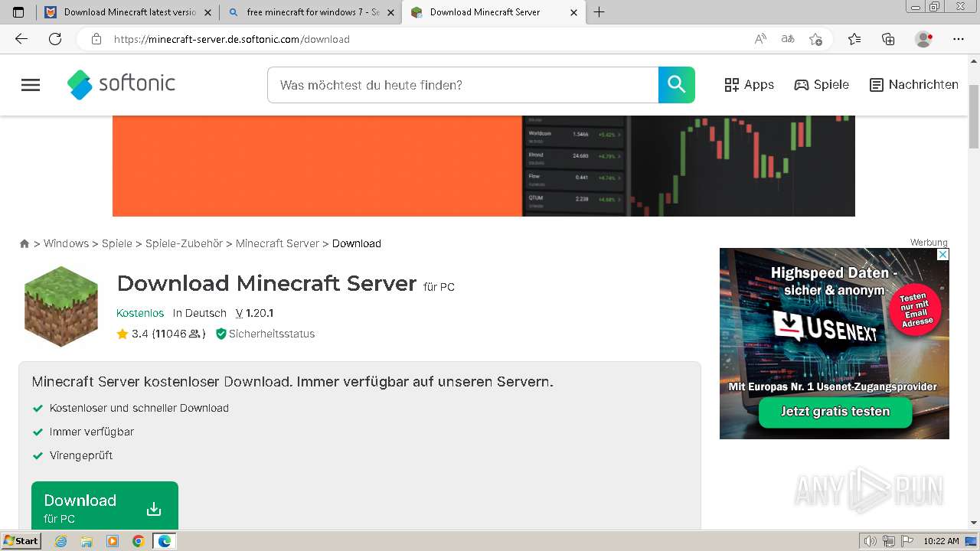Focus the 'Was möchtest du heute finden?' search field
Image resolution: width=980 pixels, height=551 pixels.
pyautogui.click(x=463, y=85)
